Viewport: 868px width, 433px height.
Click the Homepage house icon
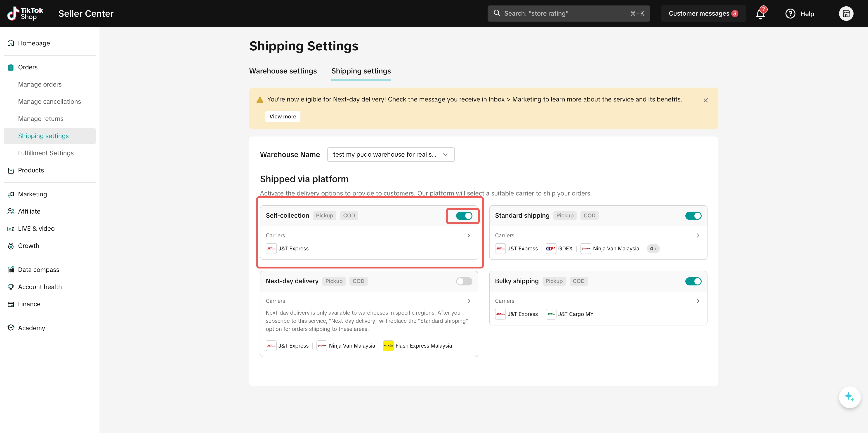coord(11,43)
